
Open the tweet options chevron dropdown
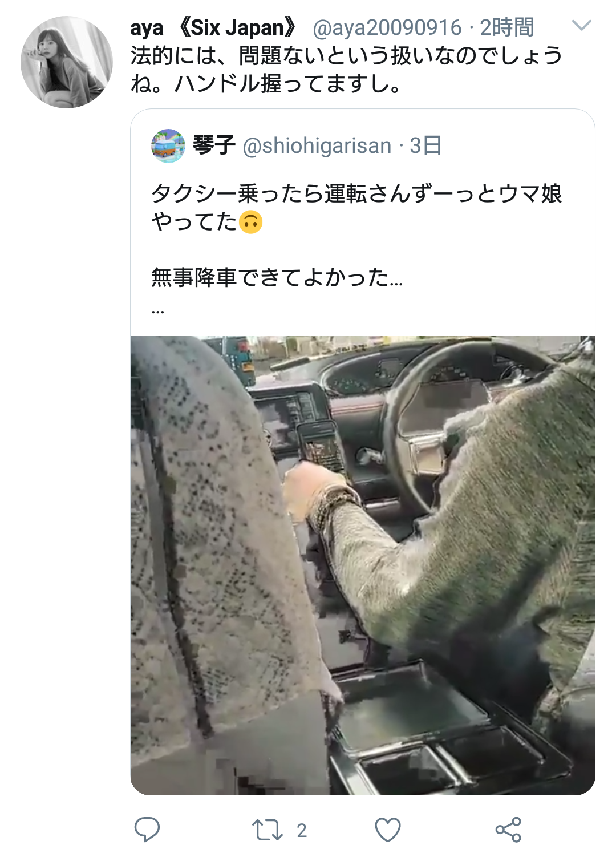pos(581,26)
